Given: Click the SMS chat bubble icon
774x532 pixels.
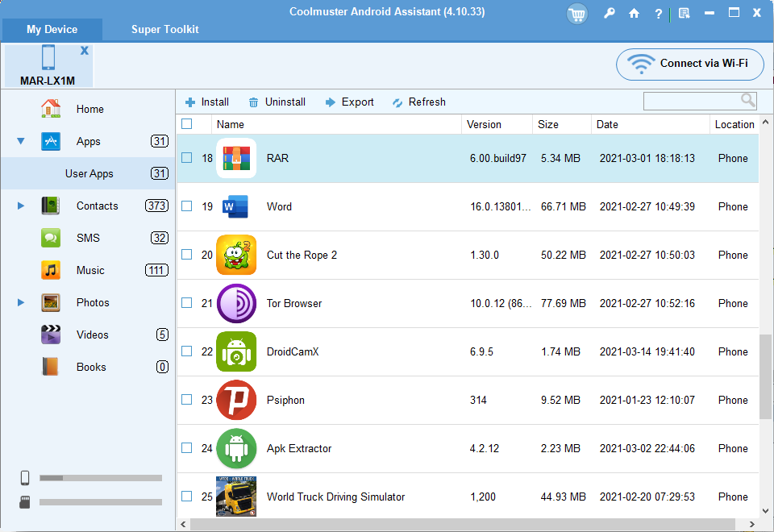Looking at the screenshot, I should tap(51, 238).
